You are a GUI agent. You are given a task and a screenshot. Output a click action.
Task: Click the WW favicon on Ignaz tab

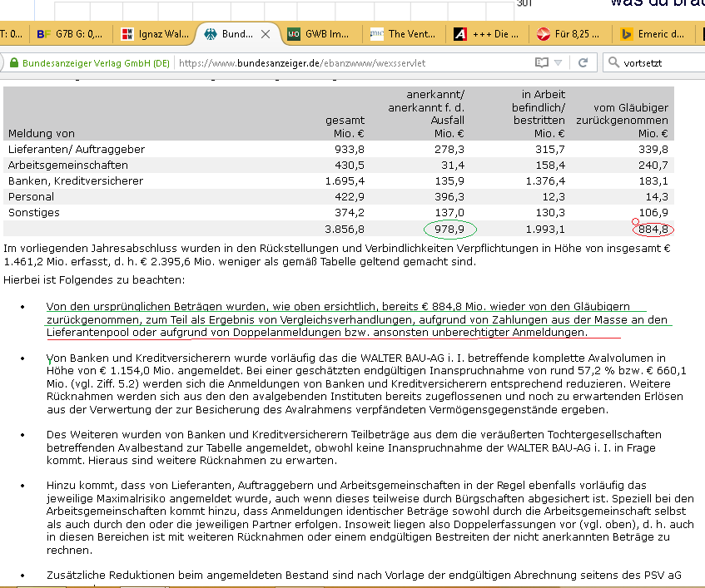[127, 34]
